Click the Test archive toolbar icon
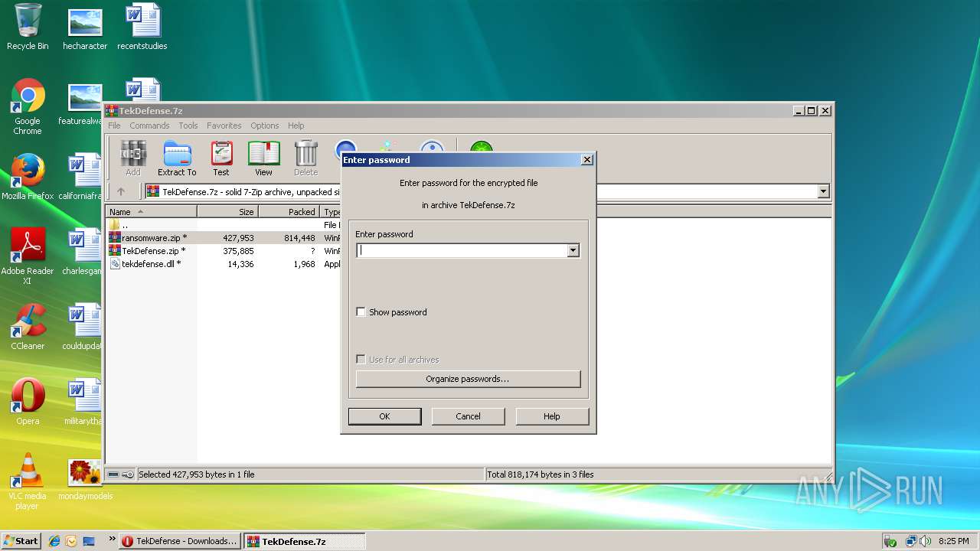 tap(221, 158)
